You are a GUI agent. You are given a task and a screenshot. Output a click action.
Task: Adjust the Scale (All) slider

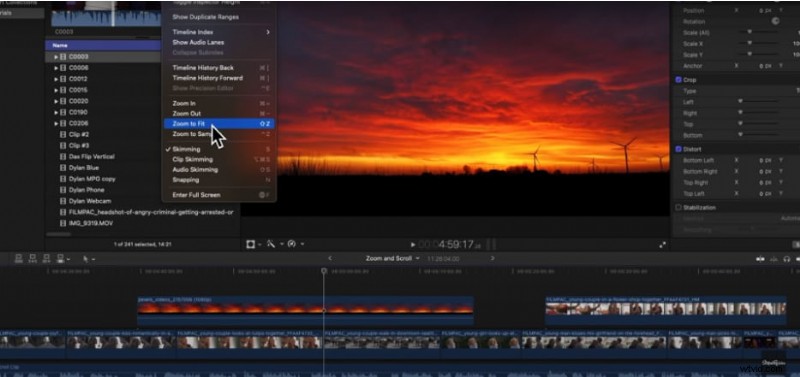(x=759, y=32)
